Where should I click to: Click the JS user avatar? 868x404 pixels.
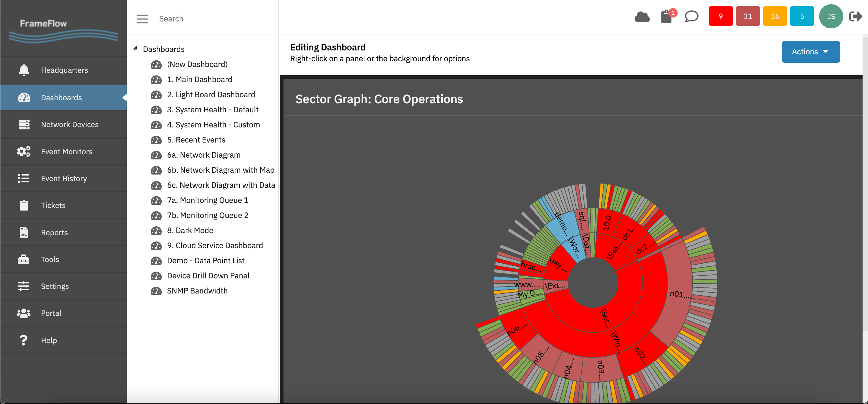point(831,17)
